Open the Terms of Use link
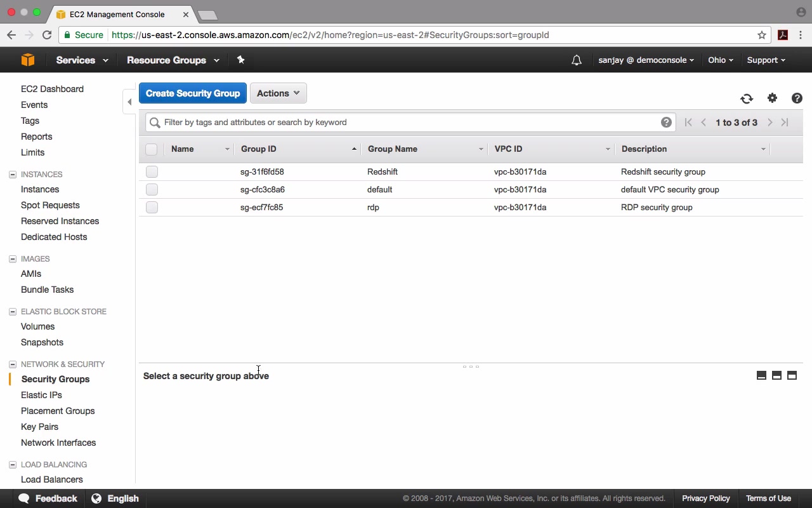This screenshot has height=508, width=812. (768, 498)
